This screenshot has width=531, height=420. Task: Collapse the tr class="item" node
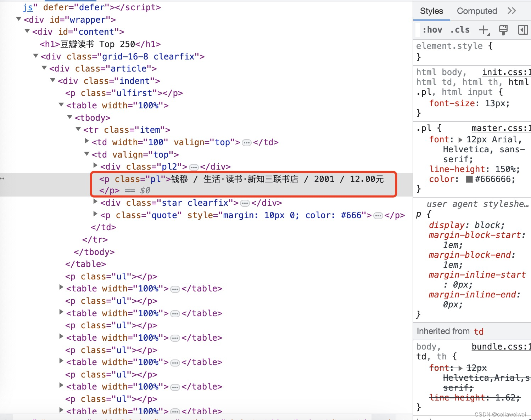pos(78,129)
